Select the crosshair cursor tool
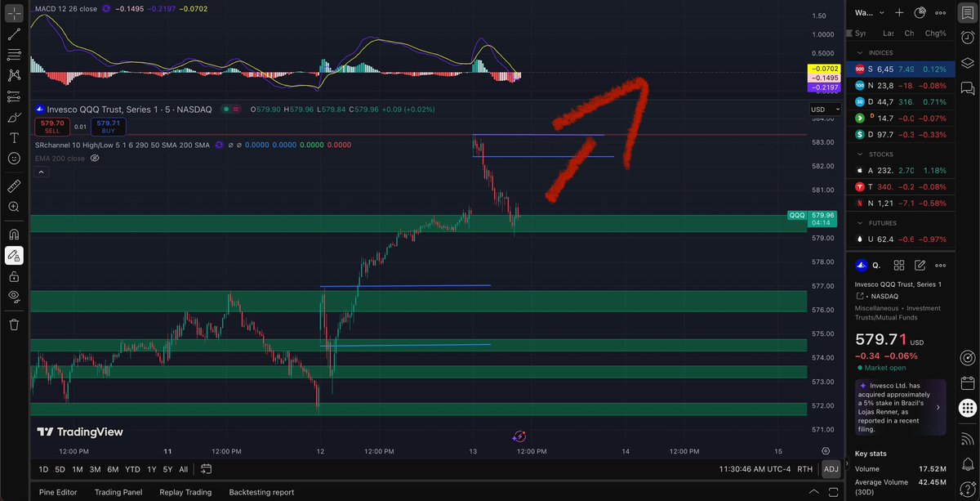980x501 pixels. click(x=14, y=13)
